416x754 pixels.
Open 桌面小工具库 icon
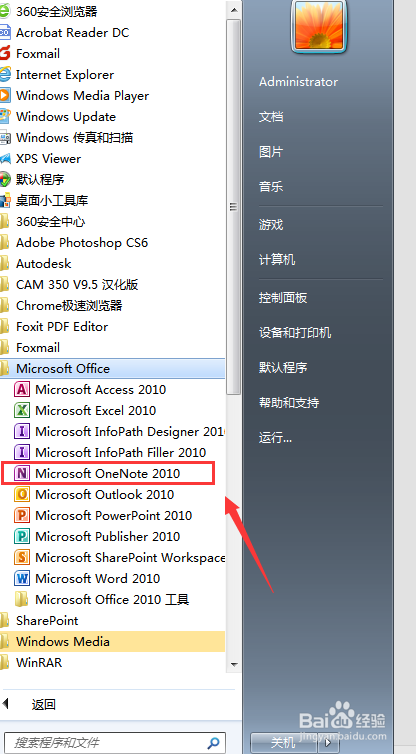tap(4, 201)
